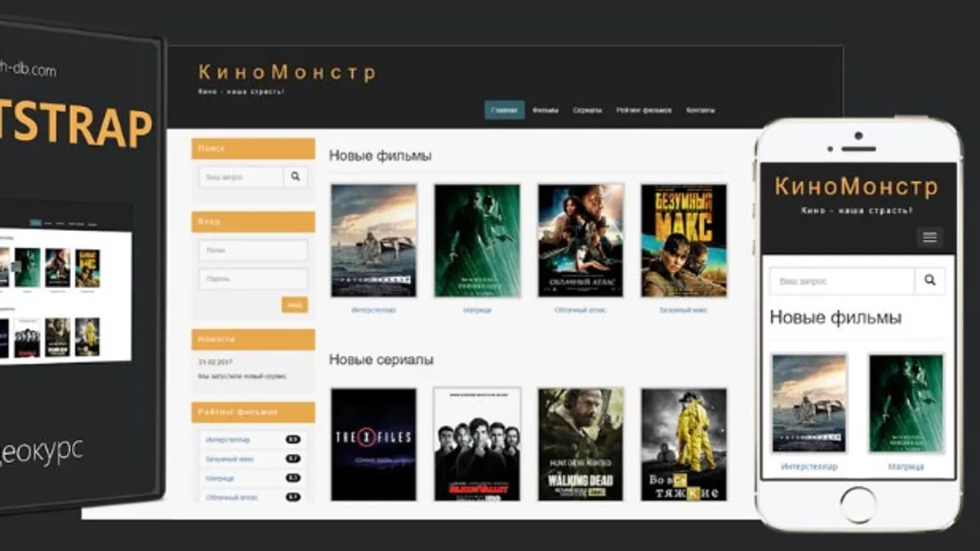Tap the Matrix poster on the phone
The image size is (980, 551).
906,403
